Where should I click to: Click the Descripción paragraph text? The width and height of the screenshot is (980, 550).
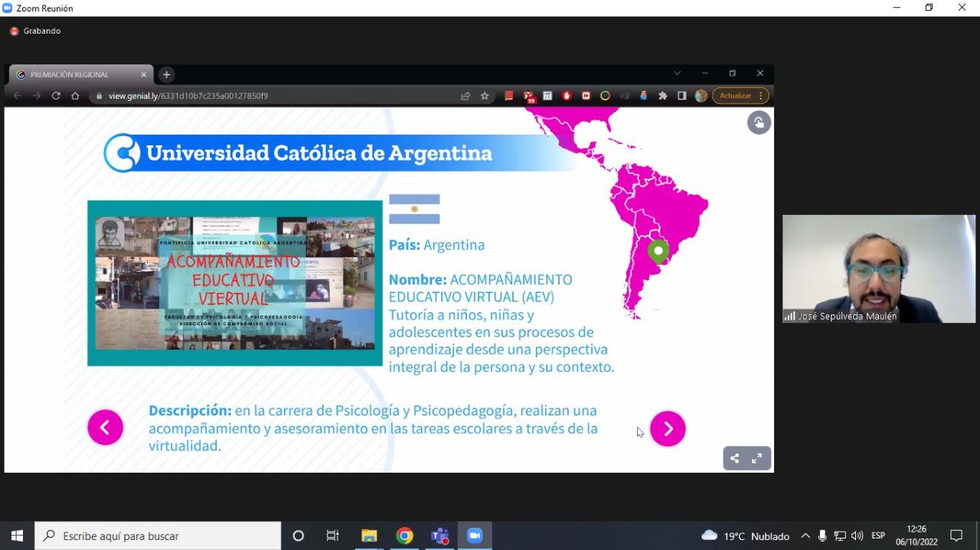point(373,428)
